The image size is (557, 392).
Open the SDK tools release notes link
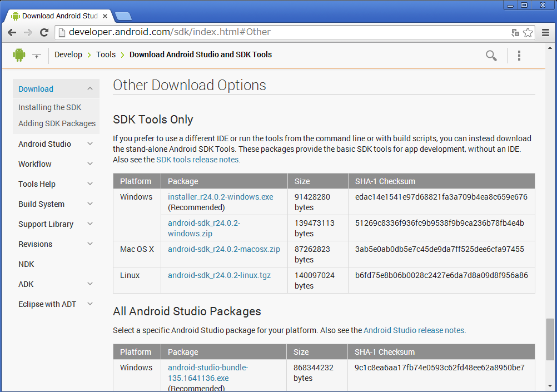pos(197,160)
